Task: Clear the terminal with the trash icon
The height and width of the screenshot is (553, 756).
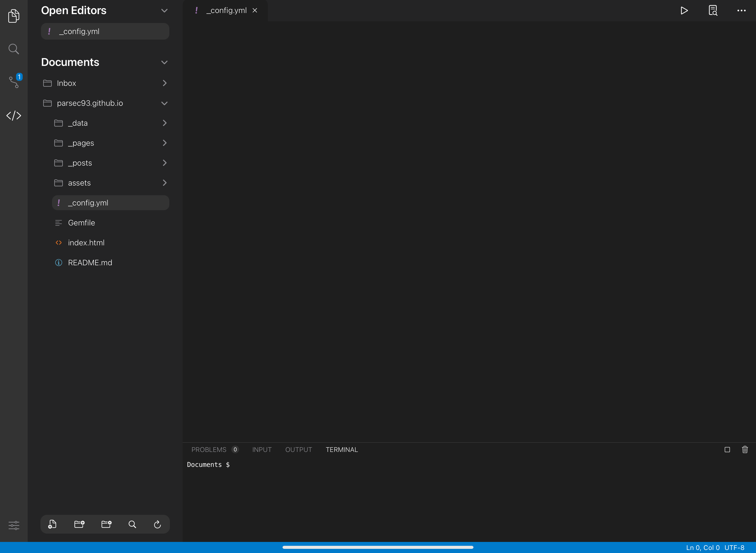Action: click(745, 449)
